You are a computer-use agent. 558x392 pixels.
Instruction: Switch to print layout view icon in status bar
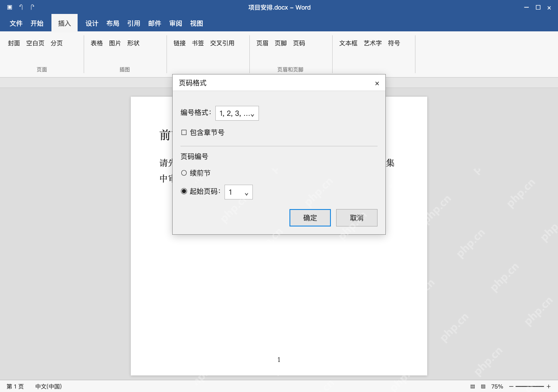(x=473, y=386)
